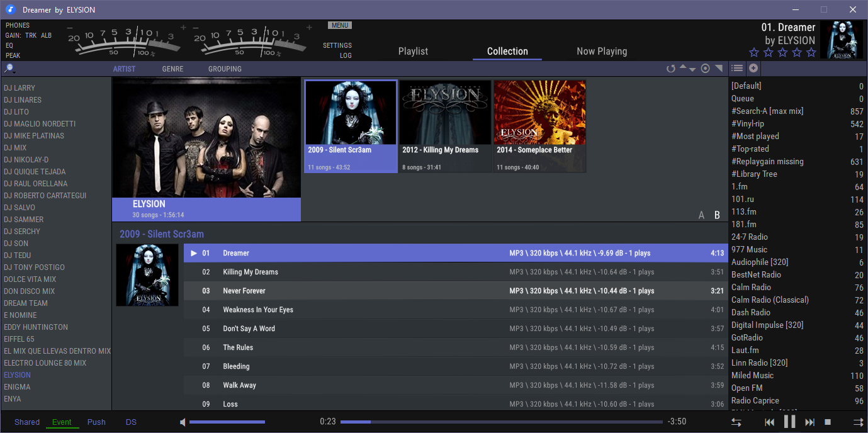Viewport: 868px width, 433px height.
Task: Open the LOG link
Action: [x=346, y=55]
